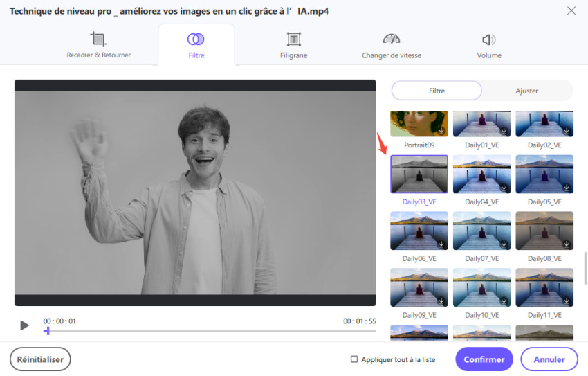
Task: Download Daily05_VE via its arrow icon
Action: coord(567,187)
